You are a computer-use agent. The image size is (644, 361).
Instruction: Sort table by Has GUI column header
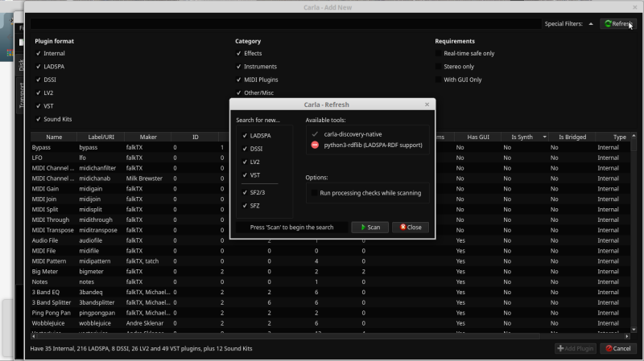coord(478,137)
